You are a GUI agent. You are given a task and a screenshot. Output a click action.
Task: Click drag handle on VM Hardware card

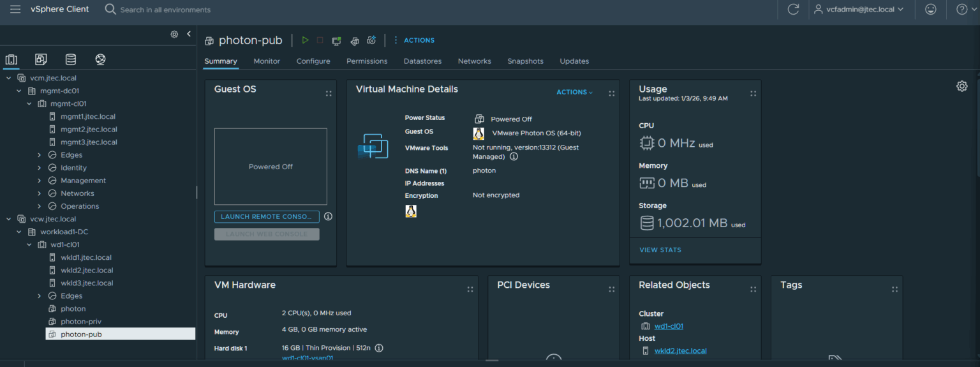470,289
